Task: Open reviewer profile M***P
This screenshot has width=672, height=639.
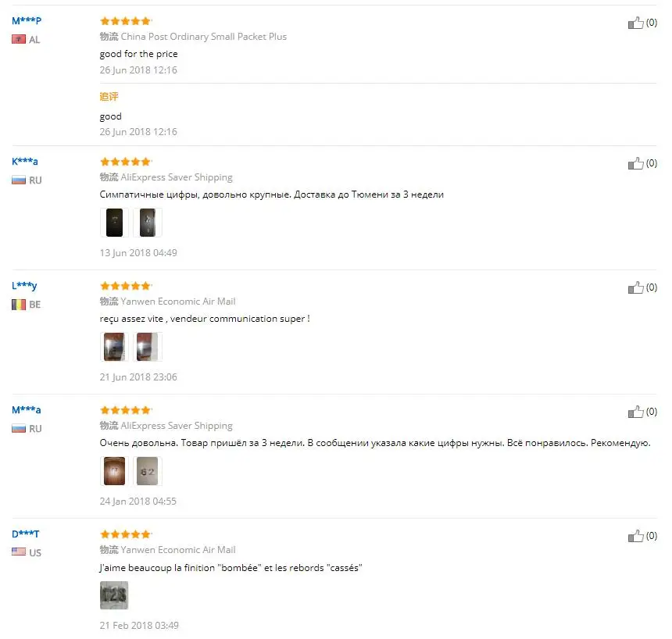Action: tap(27, 20)
